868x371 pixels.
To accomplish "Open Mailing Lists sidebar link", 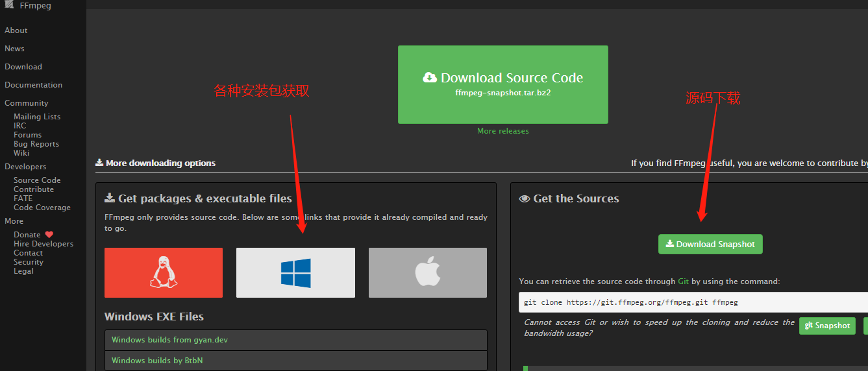I will (37, 117).
